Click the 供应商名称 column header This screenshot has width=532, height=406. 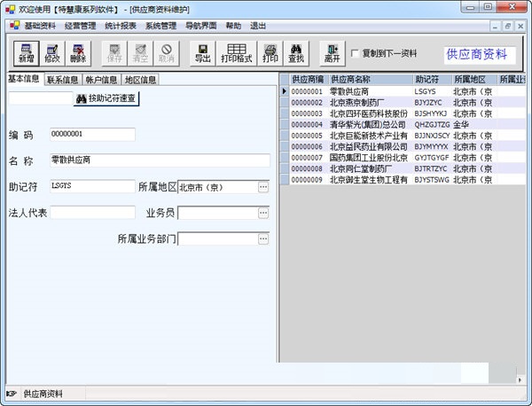[x=370, y=80]
